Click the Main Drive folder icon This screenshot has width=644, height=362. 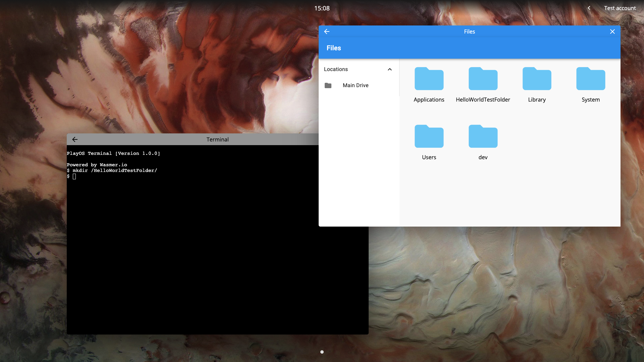click(x=328, y=85)
